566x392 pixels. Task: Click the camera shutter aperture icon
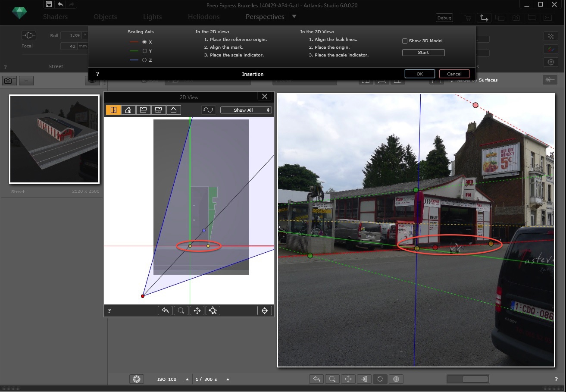pyautogui.click(x=136, y=379)
